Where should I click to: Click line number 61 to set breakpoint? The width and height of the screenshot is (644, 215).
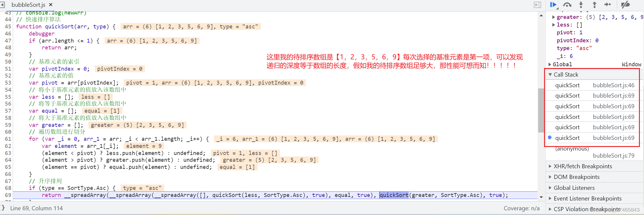[8, 139]
